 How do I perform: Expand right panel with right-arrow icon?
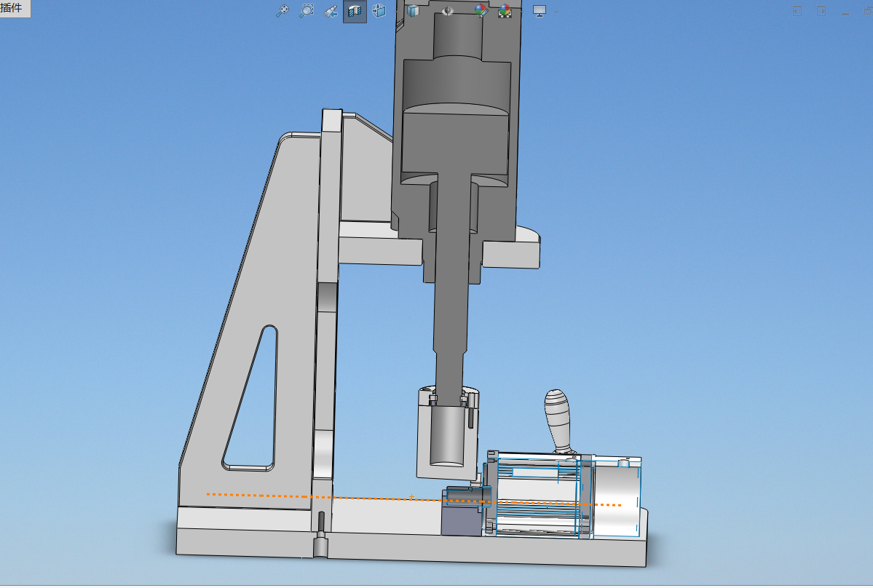tap(821, 11)
